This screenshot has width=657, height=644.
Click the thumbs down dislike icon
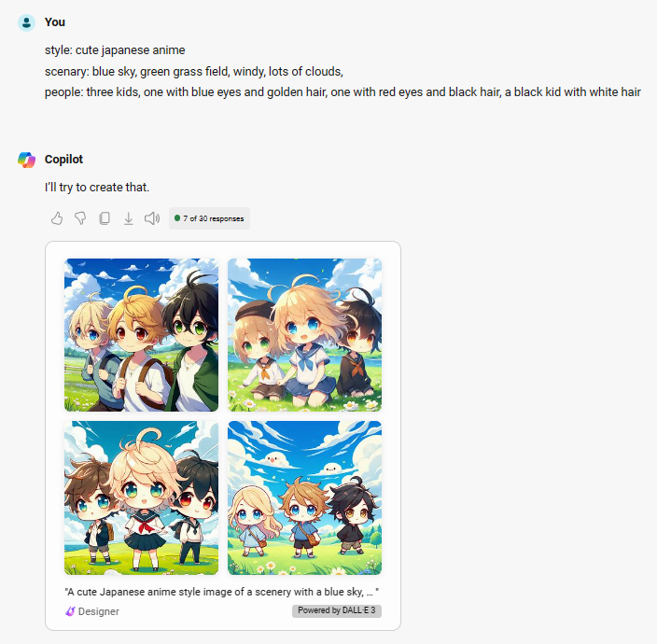[80, 218]
